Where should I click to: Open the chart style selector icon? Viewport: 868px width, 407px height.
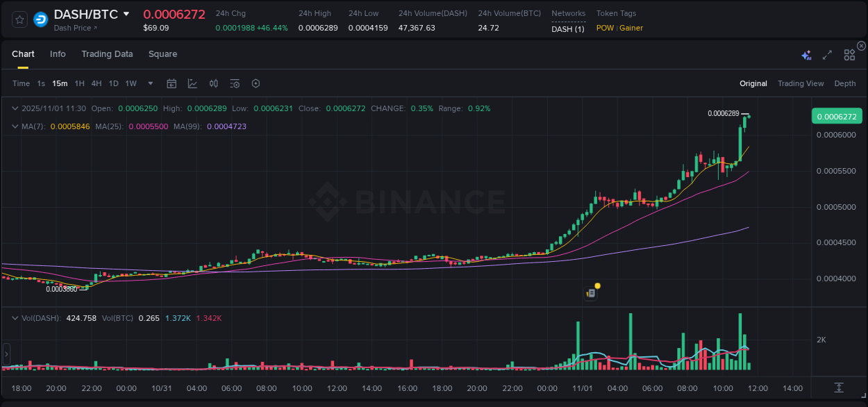192,83
